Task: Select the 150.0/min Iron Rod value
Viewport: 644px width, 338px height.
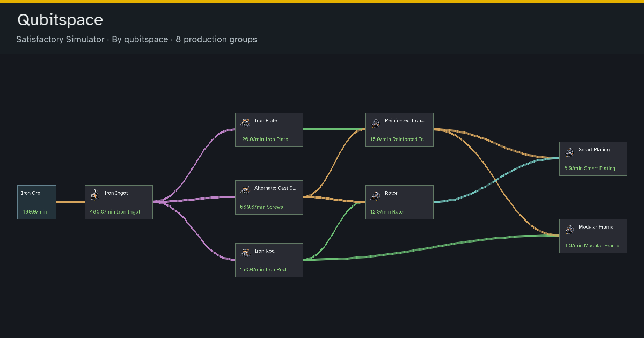Action: [263, 270]
